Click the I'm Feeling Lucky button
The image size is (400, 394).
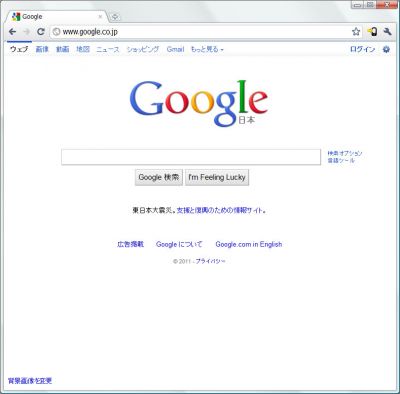click(x=217, y=177)
